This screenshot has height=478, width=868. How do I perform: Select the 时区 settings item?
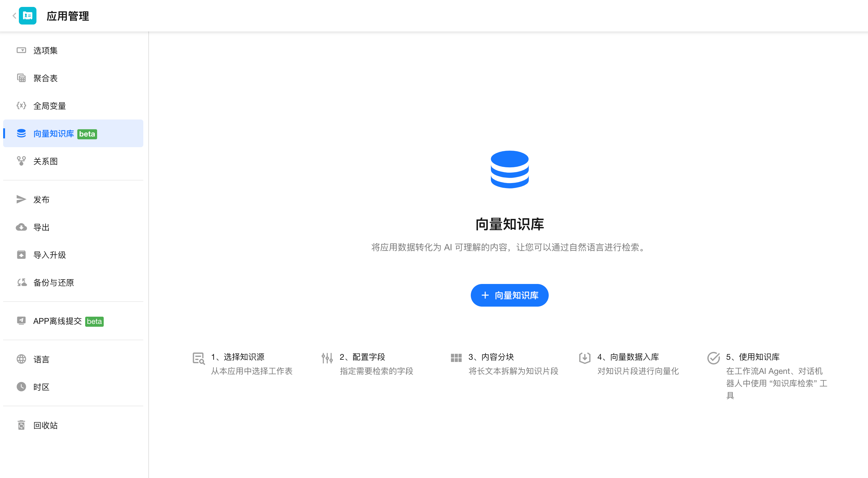click(41, 387)
